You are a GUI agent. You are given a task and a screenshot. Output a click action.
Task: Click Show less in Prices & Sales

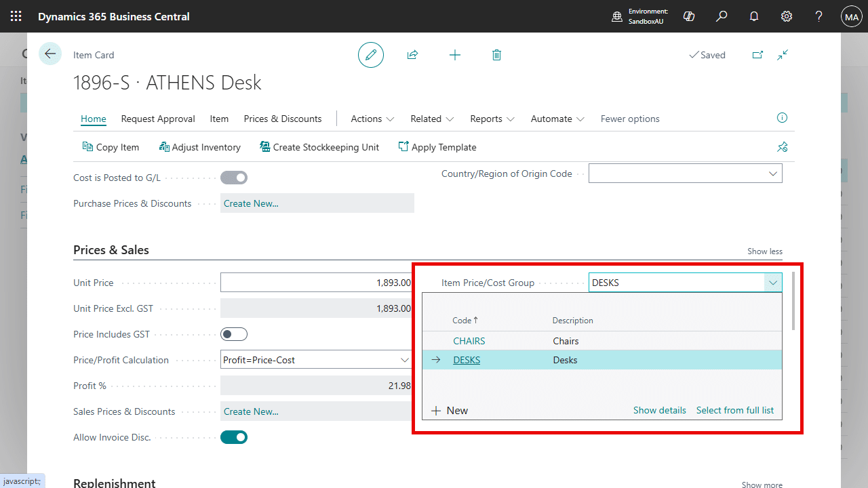click(765, 251)
